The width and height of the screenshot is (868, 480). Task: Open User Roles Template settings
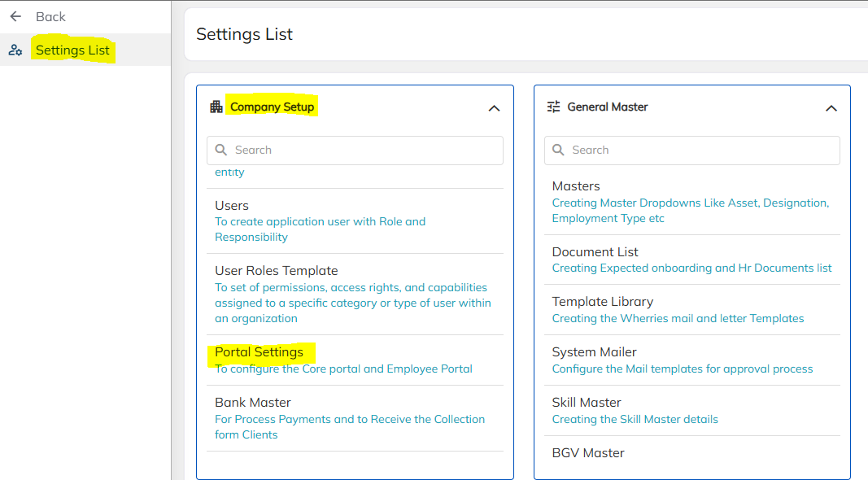[x=276, y=271]
